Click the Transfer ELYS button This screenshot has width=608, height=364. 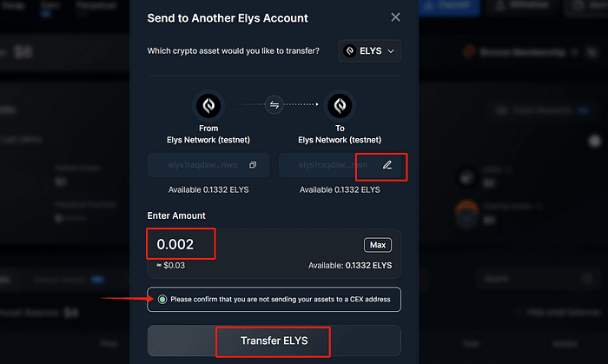274,341
